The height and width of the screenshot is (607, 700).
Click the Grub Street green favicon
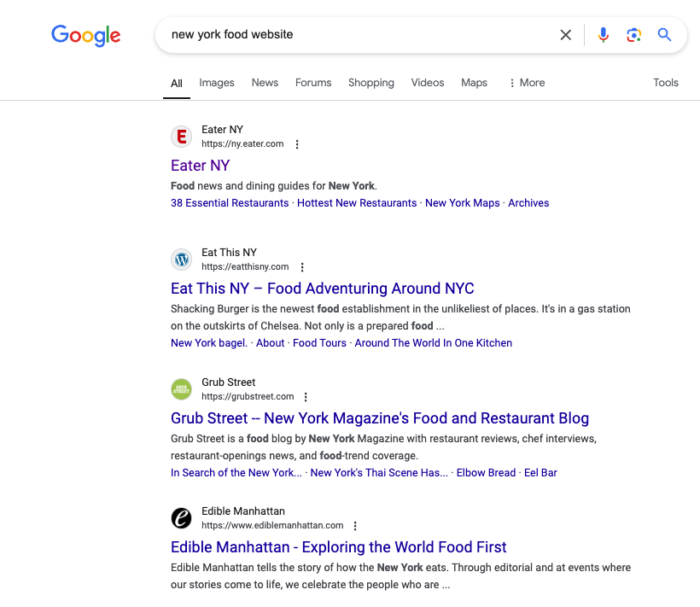pyautogui.click(x=181, y=389)
